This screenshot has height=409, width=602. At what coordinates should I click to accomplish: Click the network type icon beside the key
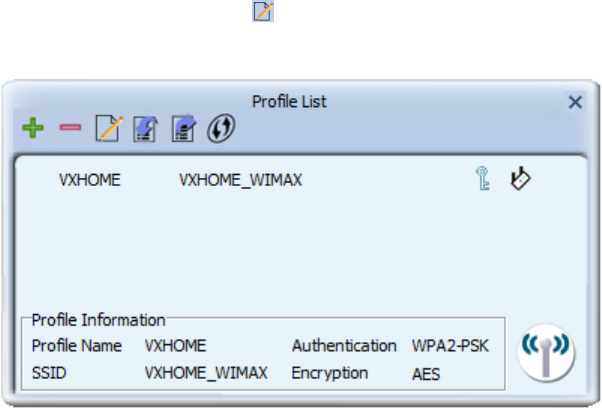pos(520,178)
